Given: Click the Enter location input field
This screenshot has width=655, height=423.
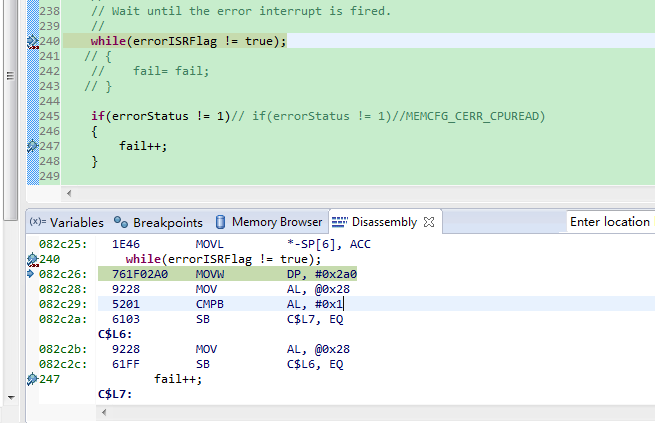Looking at the screenshot, I should point(610,222).
